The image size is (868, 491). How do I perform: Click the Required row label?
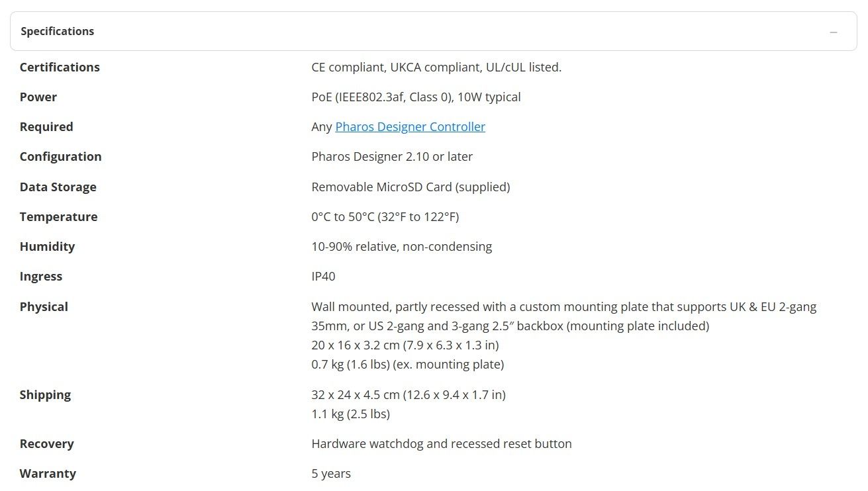click(46, 126)
